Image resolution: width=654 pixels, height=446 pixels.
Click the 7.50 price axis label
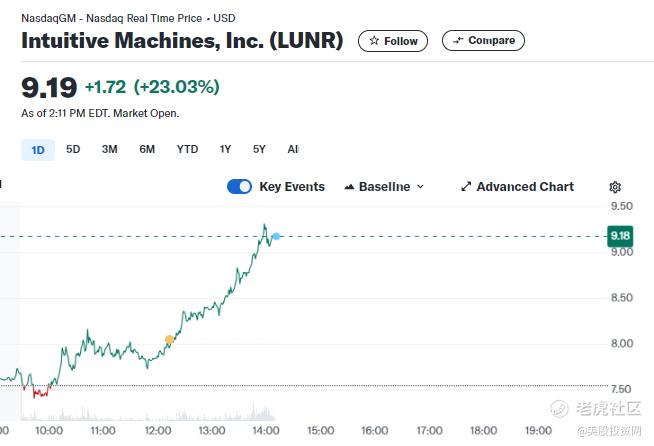621,389
